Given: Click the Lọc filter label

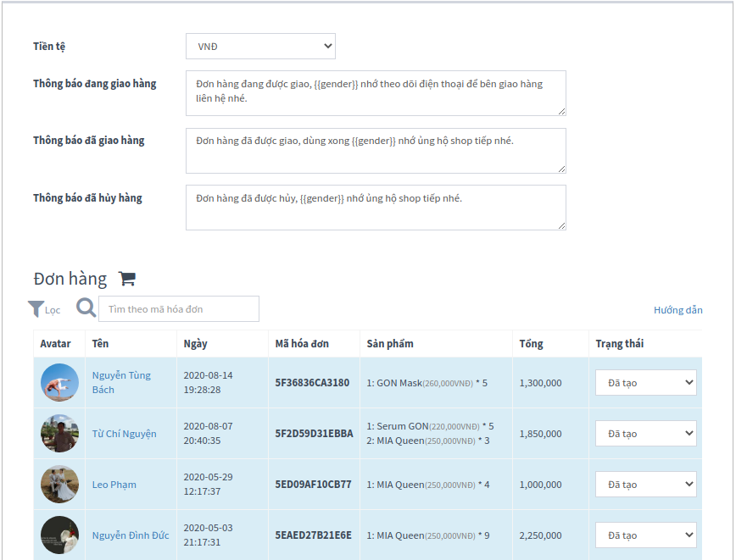Looking at the screenshot, I should pos(53,310).
